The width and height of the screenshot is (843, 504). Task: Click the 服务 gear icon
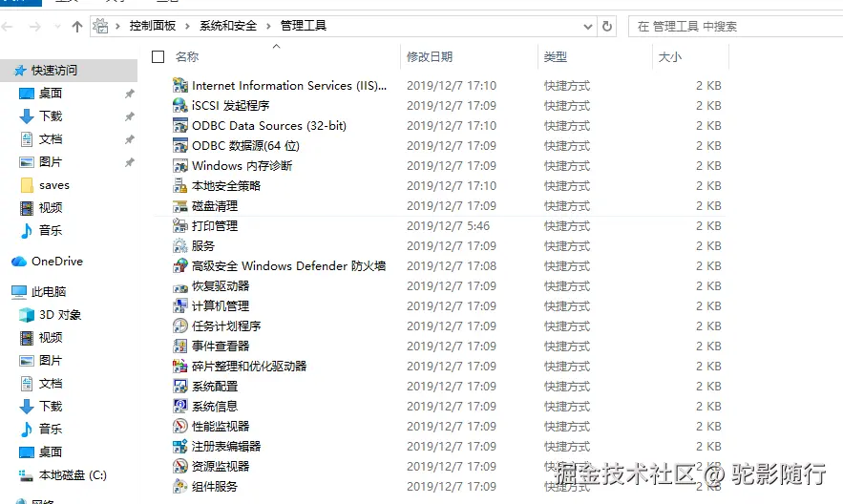pos(180,246)
